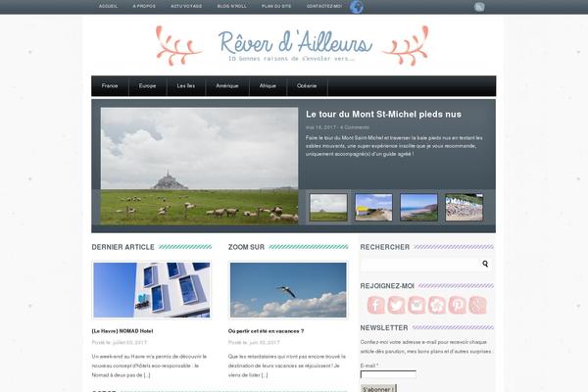Click the 'Posté le: juillet 03, 2017' date text
Screen dimensions: 588x392
pos(120,343)
